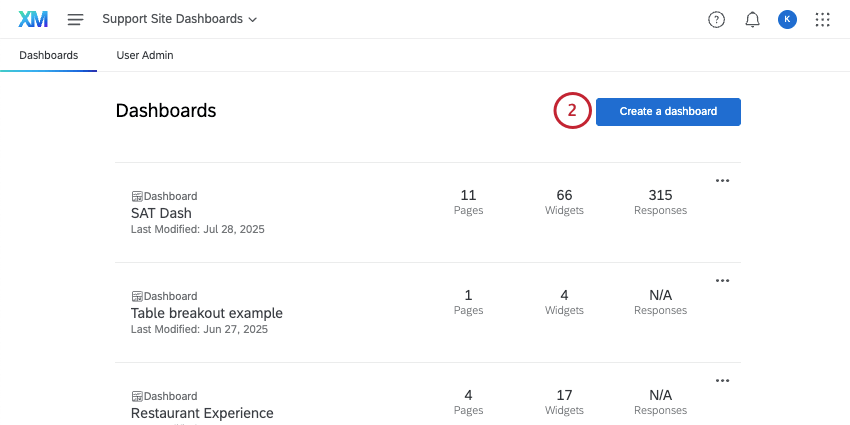The height and width of the screenshot is (425, 850).
Task: Click the red step 2 marker
Action: (x=572, y=111)
